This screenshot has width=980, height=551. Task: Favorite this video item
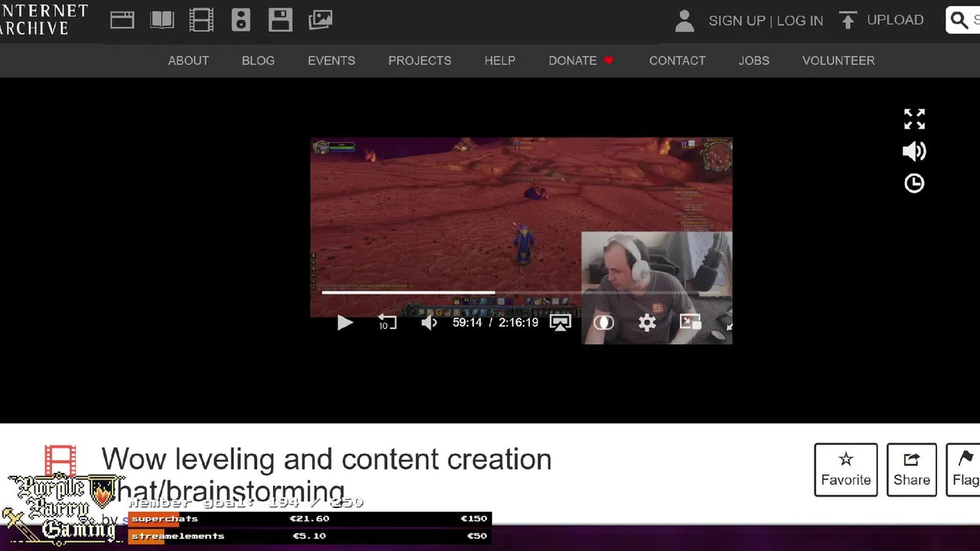(x=846, y=470)
